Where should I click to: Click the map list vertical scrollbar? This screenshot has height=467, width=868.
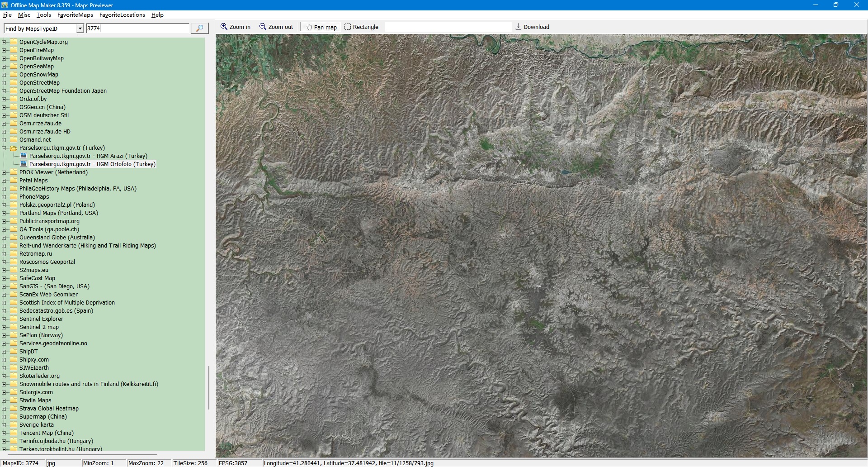click(208, 387)
